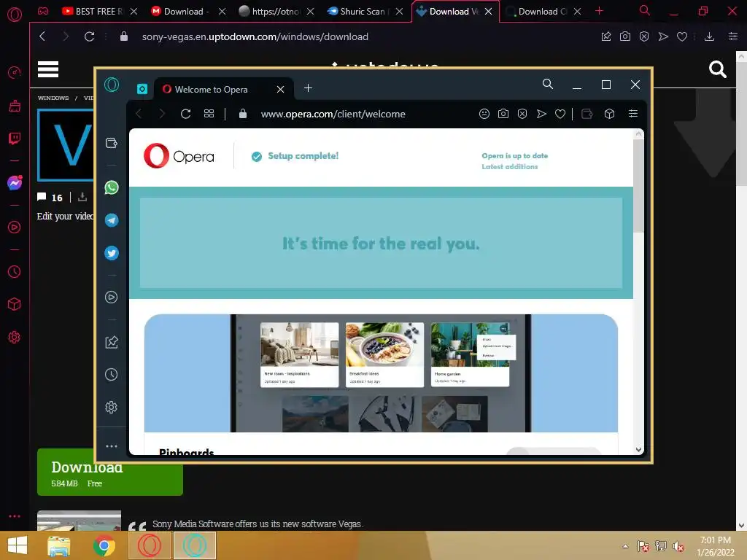This screenshot has width=747, height=560.
Task: Open Telegram in the Opera sidebar
Action: pos(112,220)
